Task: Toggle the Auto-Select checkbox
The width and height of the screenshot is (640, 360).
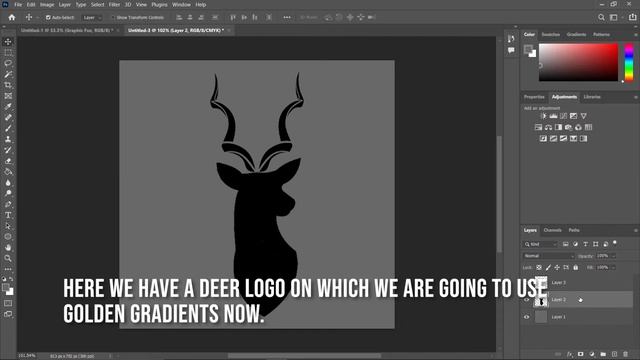Action: (x=48, y=18)
